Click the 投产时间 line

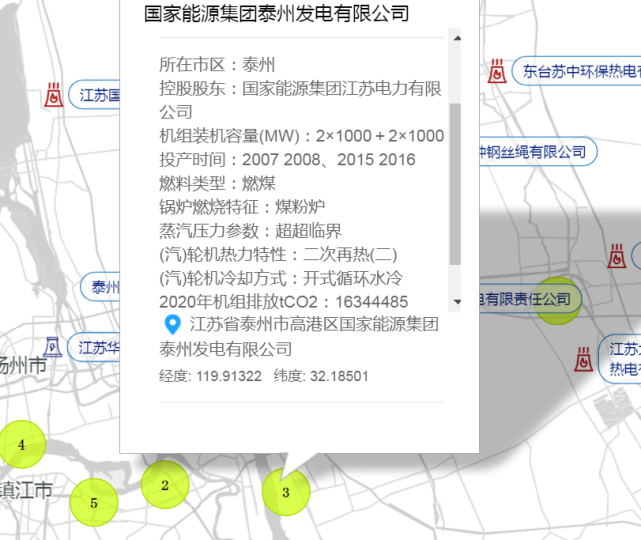[x=287, y=159]
